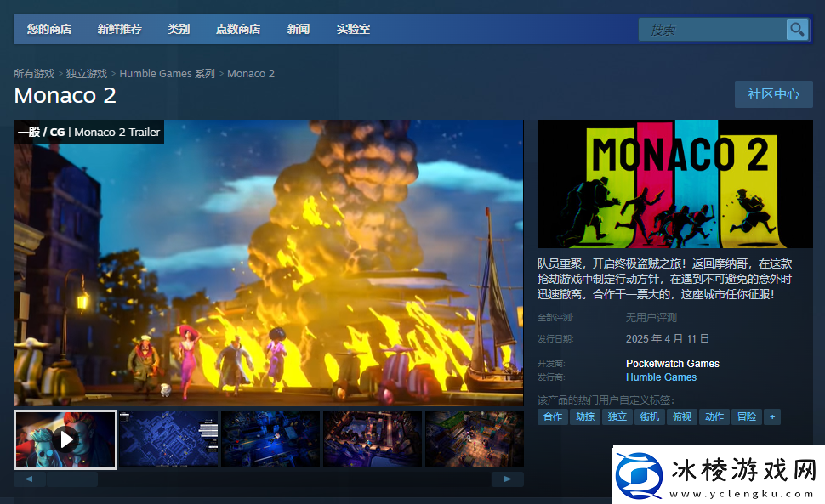The height and width of the screenshot is (504, 825).
Task: Expand the 类别 dropdown menu
Action: (x=179, y=30)
